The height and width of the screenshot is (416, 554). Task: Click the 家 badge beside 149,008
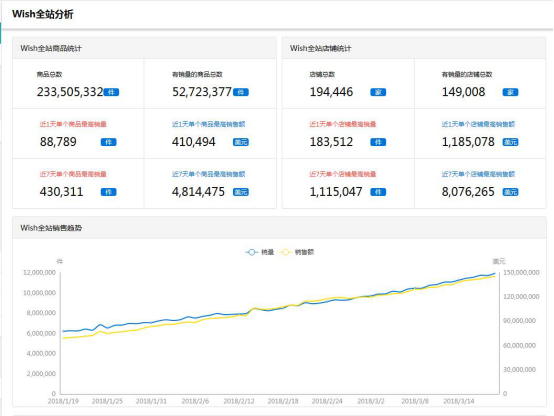(x=510, y=92)
